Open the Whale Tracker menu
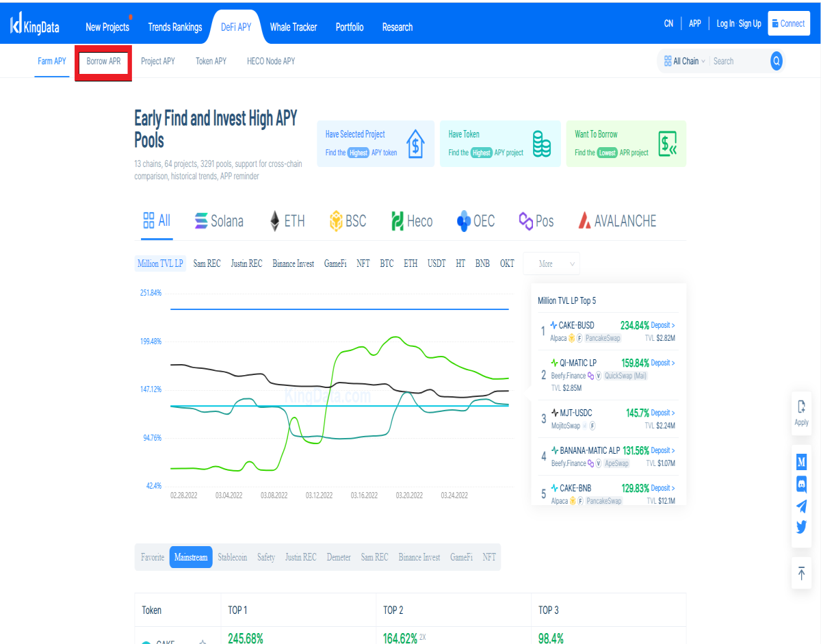 [294, 27]
